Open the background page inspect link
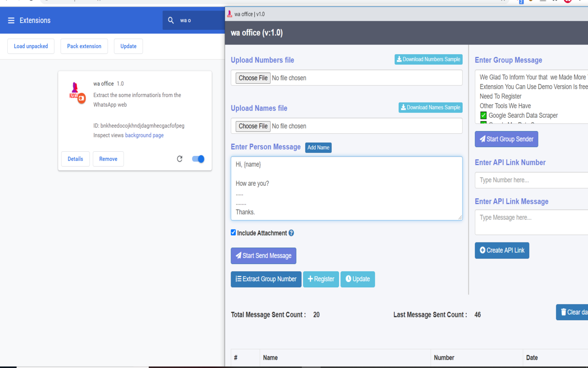 click(144, 135)
